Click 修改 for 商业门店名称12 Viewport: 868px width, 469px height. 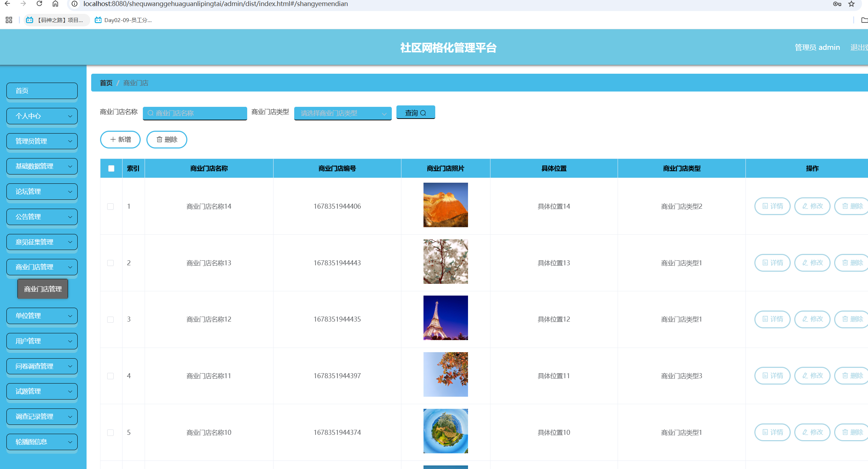point(812,319)
